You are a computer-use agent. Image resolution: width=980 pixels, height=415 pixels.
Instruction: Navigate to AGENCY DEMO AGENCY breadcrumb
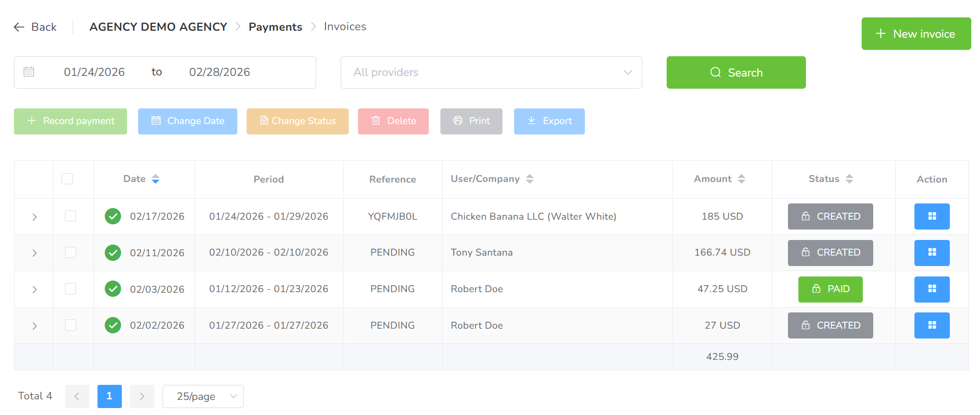158,27
